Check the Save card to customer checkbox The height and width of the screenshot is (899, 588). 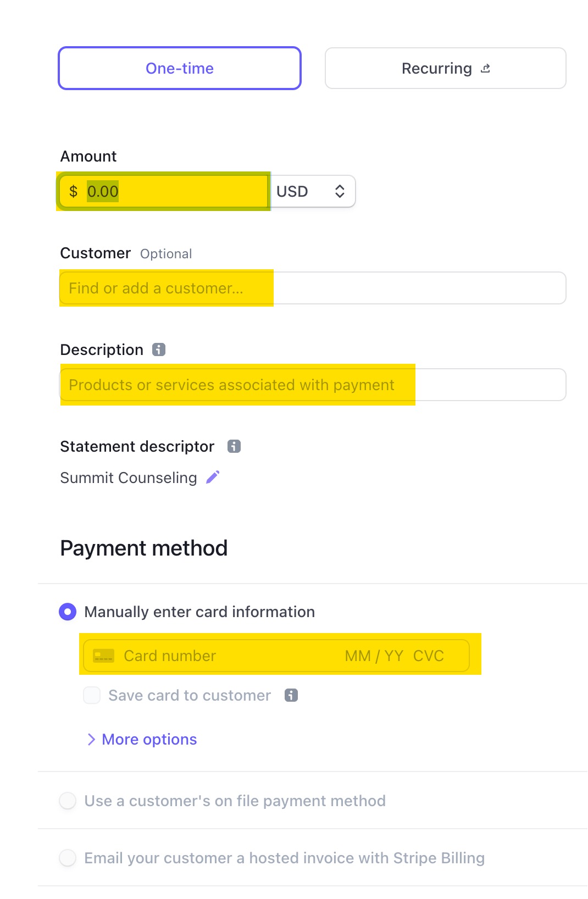pyautogui.click(x=91, y=695)
